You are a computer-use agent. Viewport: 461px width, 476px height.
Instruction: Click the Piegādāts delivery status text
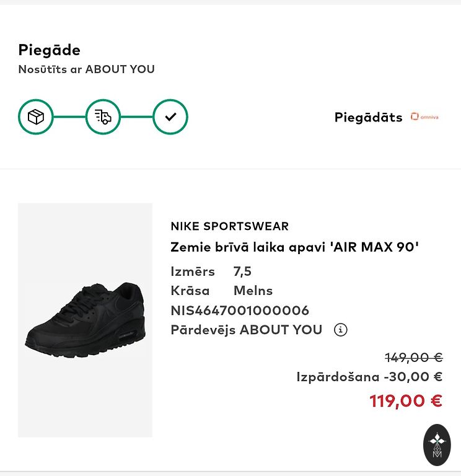coord(368,117)
